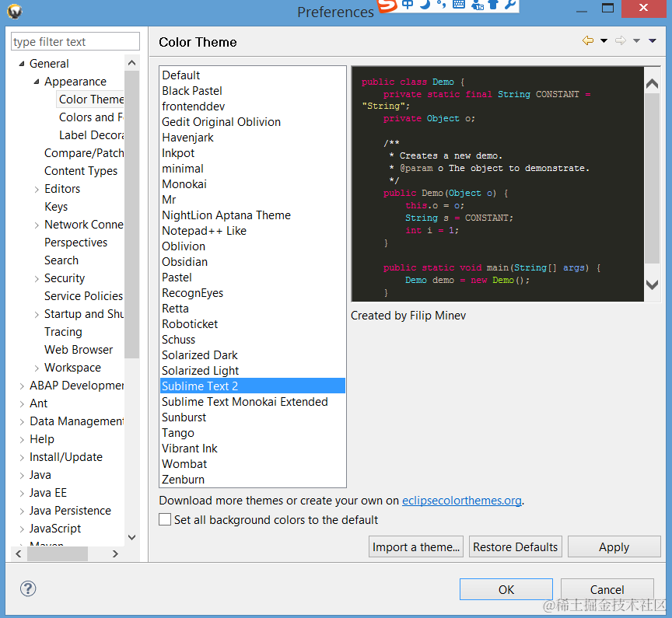Confirm with the OK button
Screen dimensions: 672x618
(506, 590)
